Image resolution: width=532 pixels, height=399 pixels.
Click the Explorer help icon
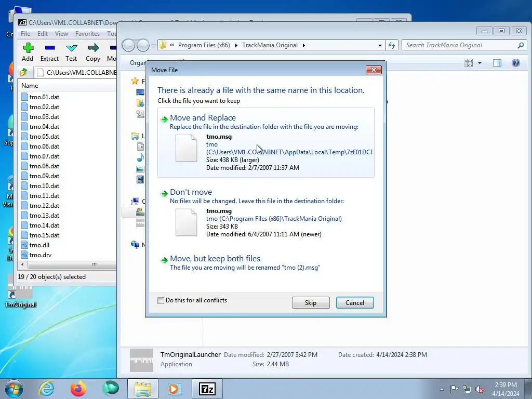tap(516, 63)
